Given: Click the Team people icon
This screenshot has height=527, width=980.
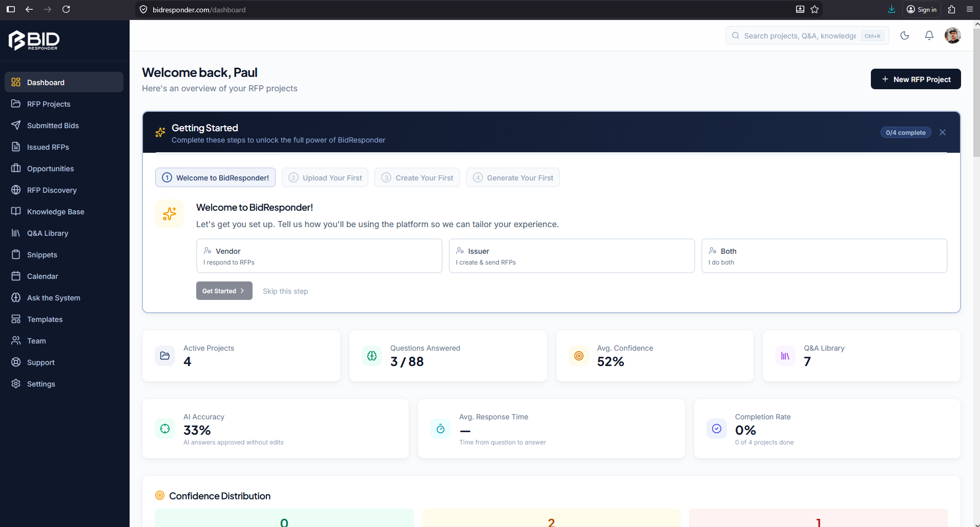Looking at the screenshot, I should (16, 340).
